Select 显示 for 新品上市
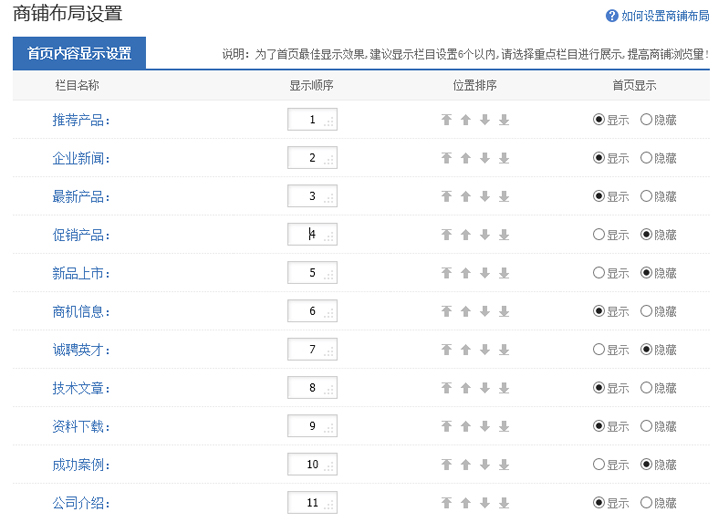715x525 pixels. click(599, 273)
